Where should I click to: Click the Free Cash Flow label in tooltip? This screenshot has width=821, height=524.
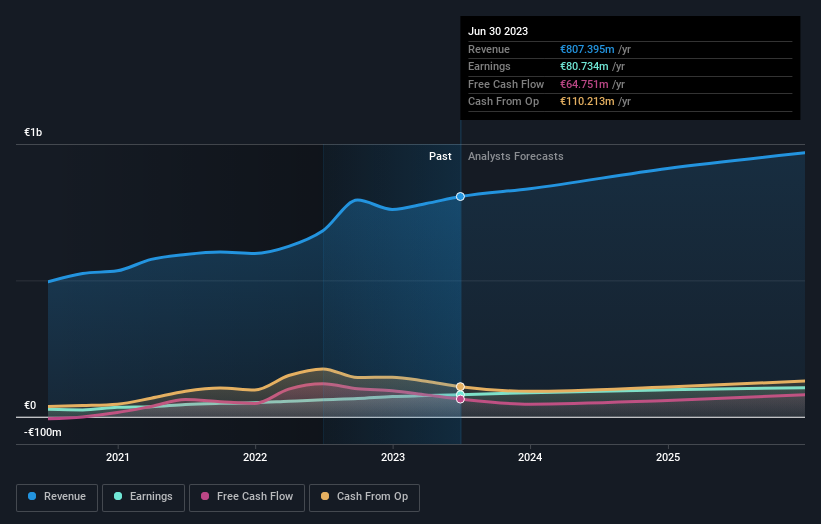coord(506,84)
